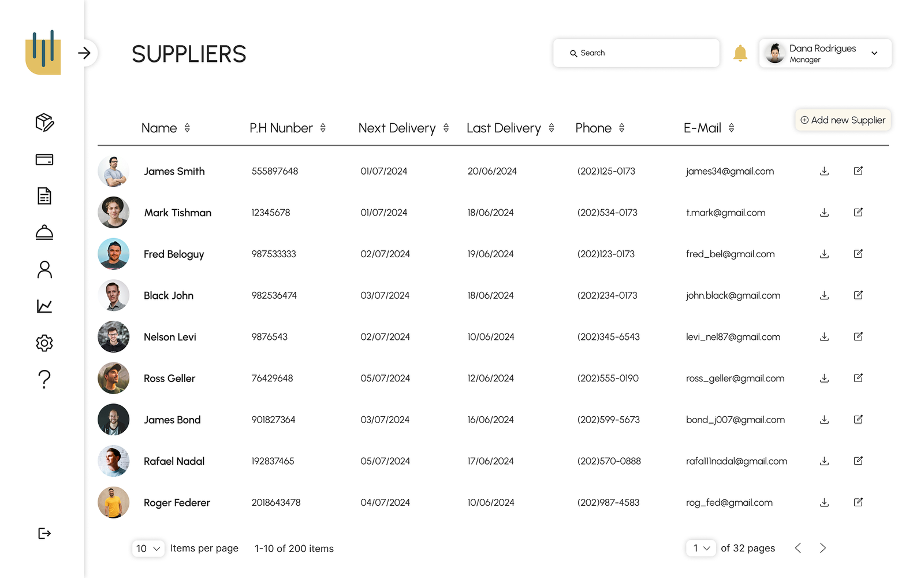Open settings gear in sidebar
Image resolution: width=924 pixels, height=578 pixels.
click(x=44, y=343)
